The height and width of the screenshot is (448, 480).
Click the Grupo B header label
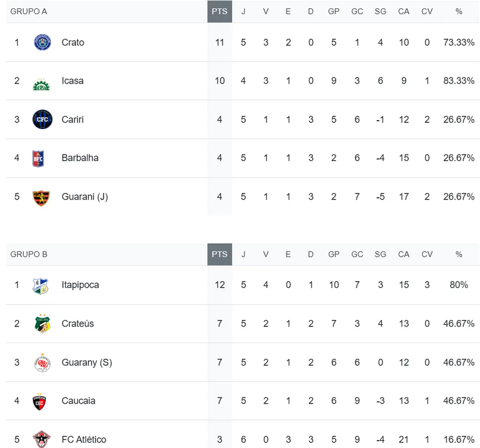click(x=28, y=254)
